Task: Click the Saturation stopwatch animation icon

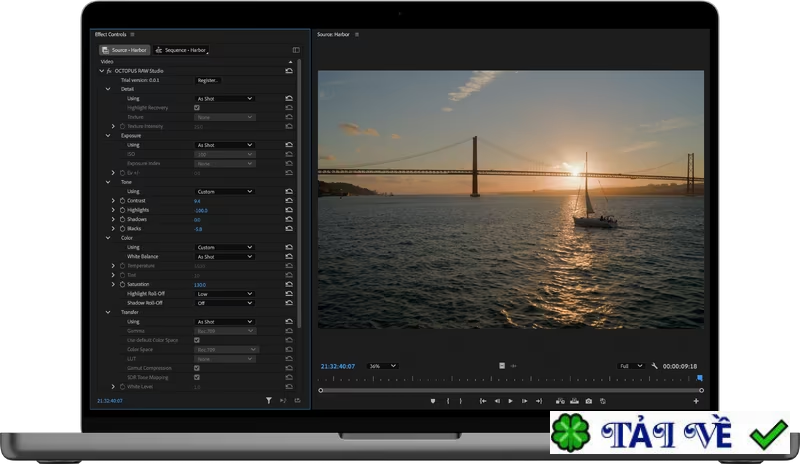Action: click(x=123, y=285)
